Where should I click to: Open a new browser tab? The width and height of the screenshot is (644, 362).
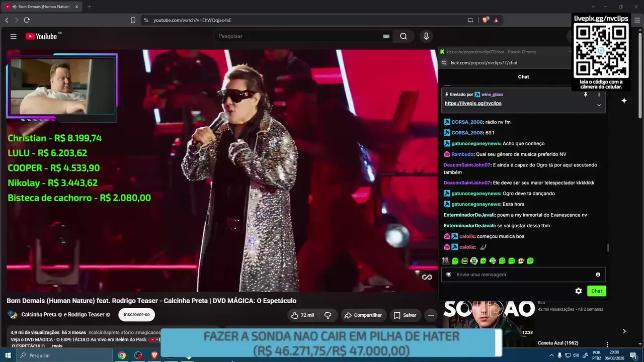point(89,7)
